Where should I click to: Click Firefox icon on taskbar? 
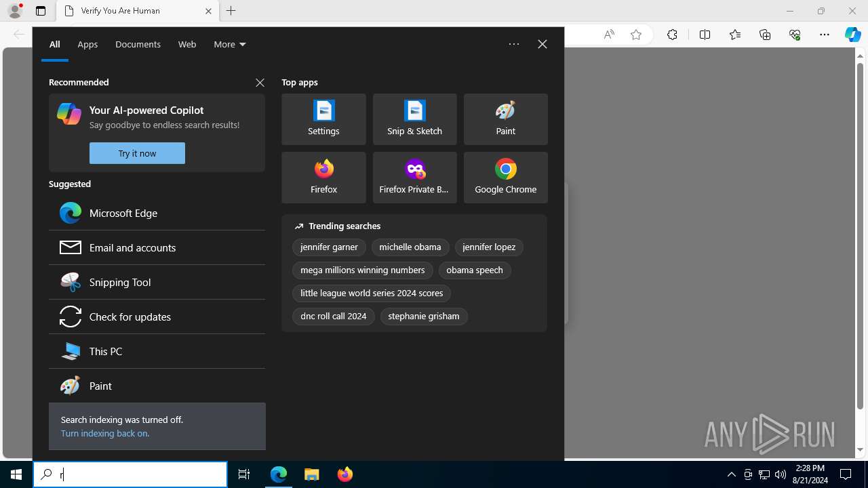pos(345,474)
